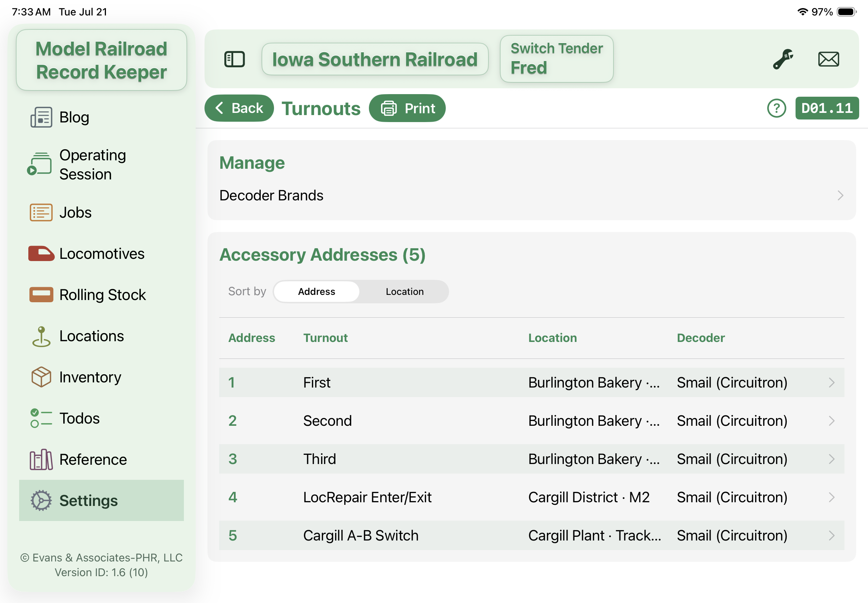This screenshot has height=603, width=868.
Task: Open chevron on First turnout row
Action: pyautogui.click(x=831, y=383)
